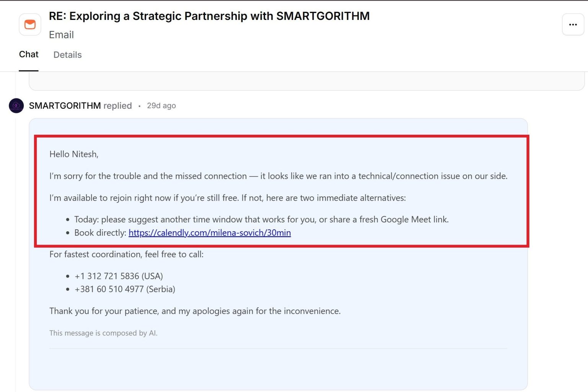Click the SMARTGORITHM sender name
Viewport: 588px width, 392px height.
65,106
